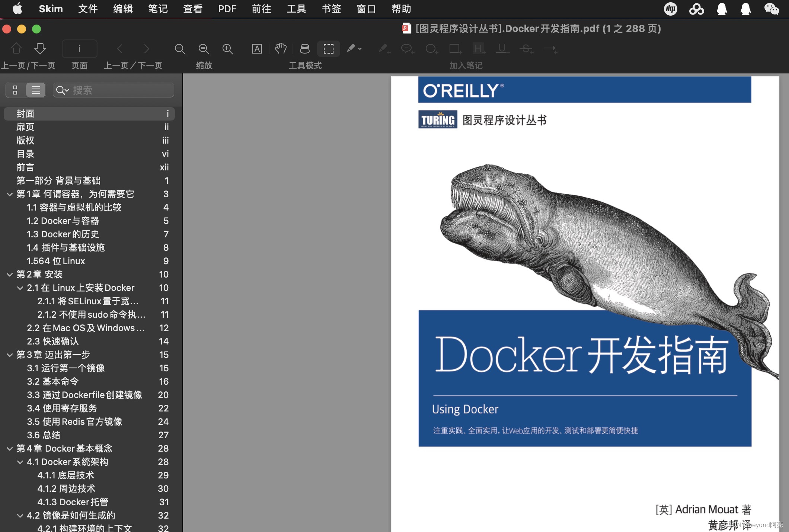Select 3.3 通过Dockerfile创建镜像
The height and width of the screenshot is (532, 789).
(x=89, y=395)
